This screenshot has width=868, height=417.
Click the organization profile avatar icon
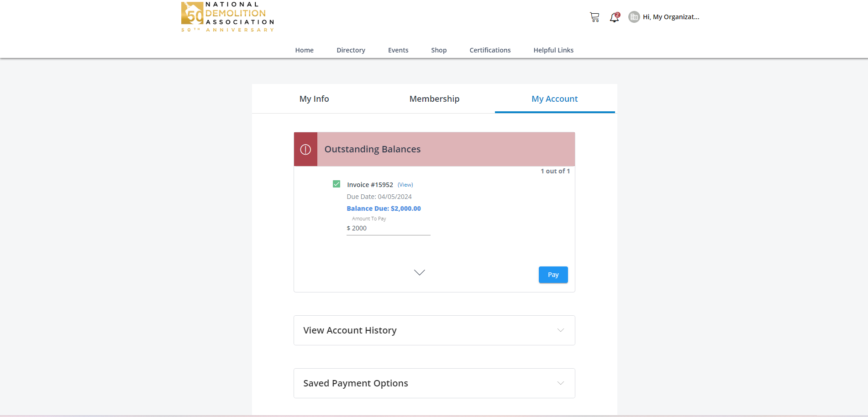[634, 17]
